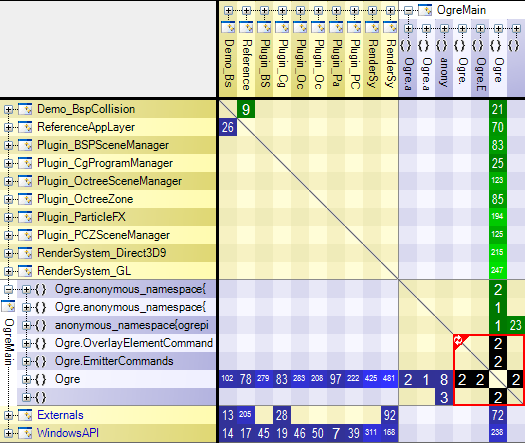Screen dimensions: 525x443
Task: Click the Plugin_OctreeZone assembly icon
Action: point(25,199)
